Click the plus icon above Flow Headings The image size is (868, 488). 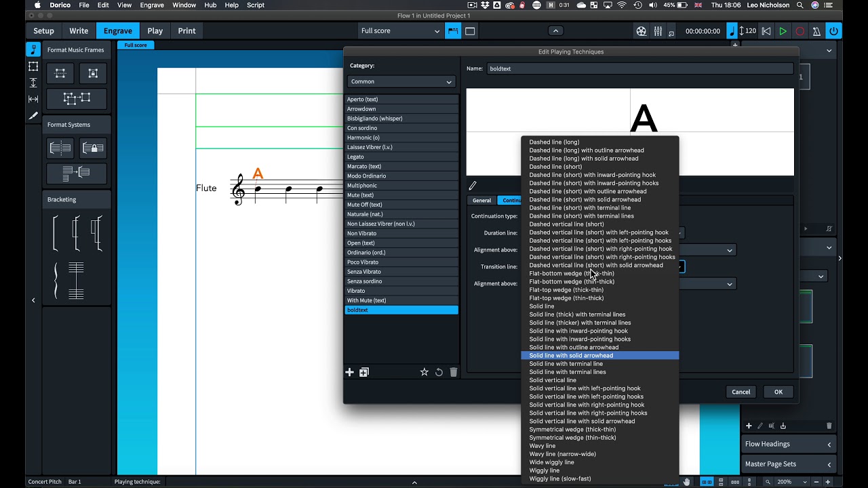[749, 426]
